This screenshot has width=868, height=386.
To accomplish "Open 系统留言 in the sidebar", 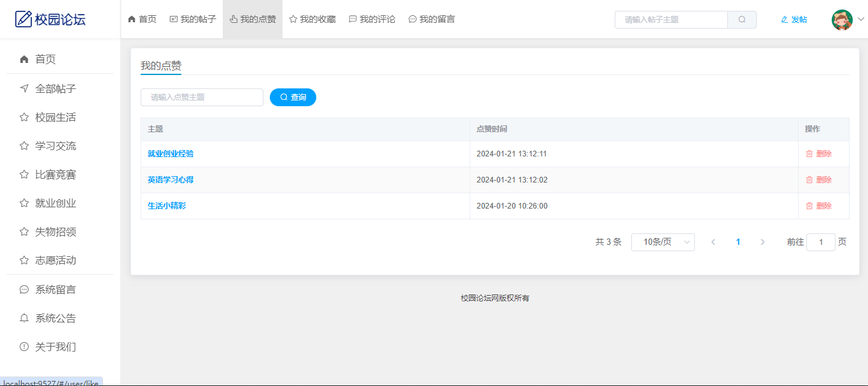I will [x=55, y=289].
